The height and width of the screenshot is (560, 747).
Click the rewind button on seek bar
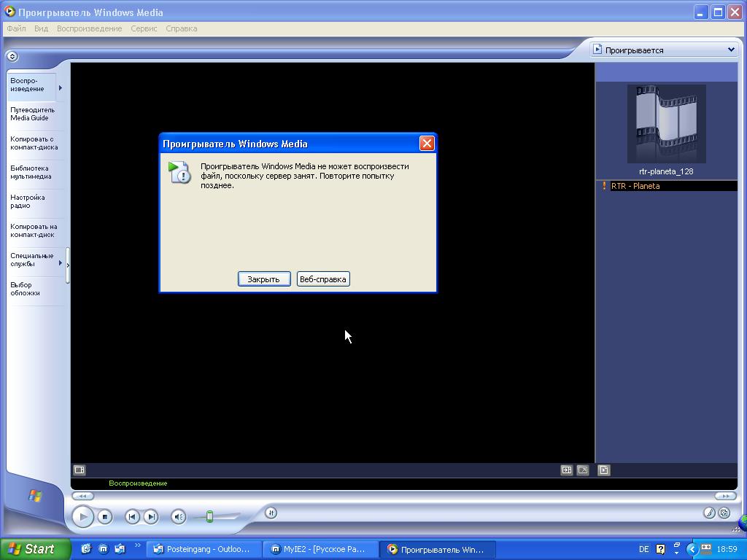point(83,496)
